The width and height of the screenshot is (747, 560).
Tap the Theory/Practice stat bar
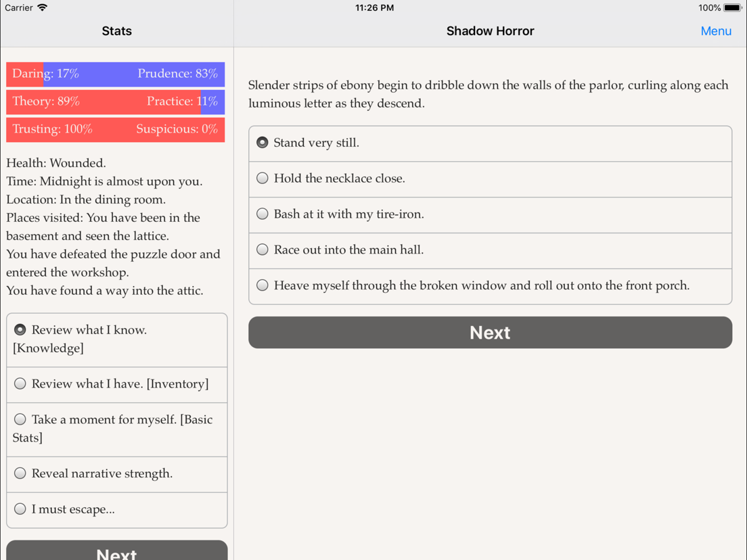pyautogui.click(x=115, y=102)
